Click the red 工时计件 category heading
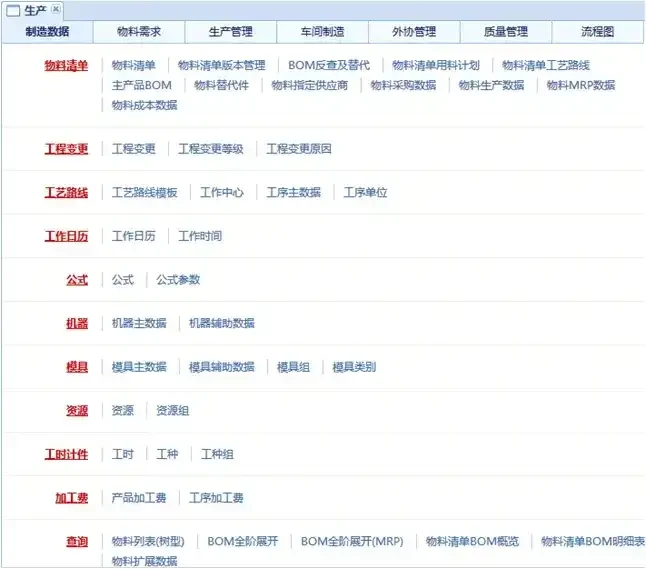This screenshot has height=569, width=646. pos(66,454)
